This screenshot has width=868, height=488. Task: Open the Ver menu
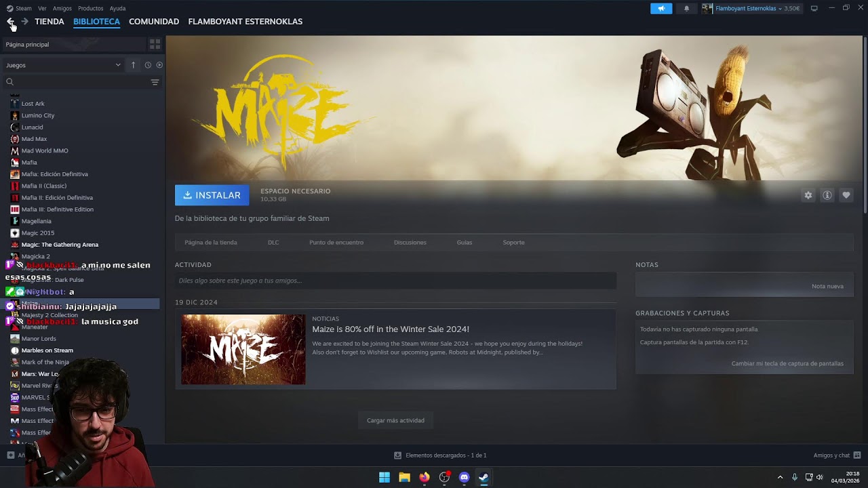[42, 8]
